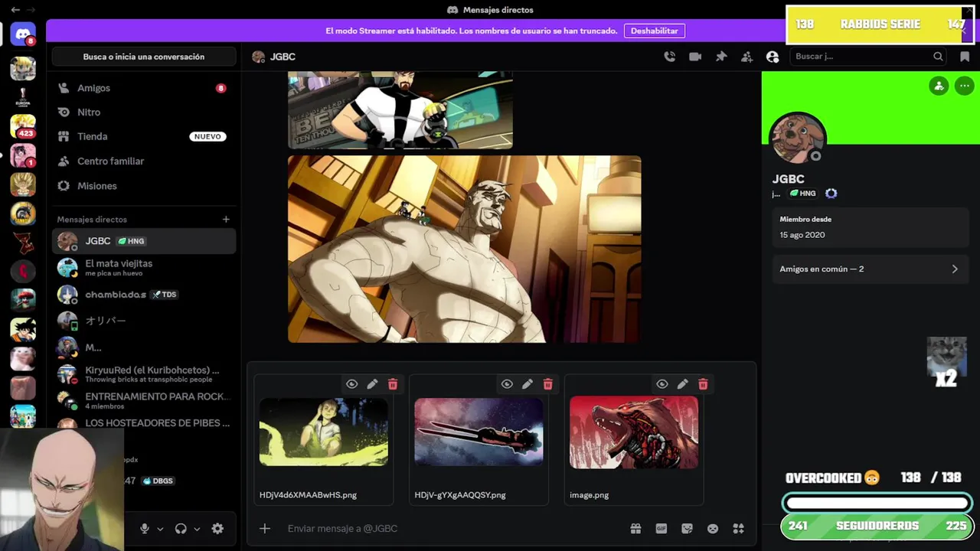Open JGBC profile avatar in side panel
This screenshot has width=980, height=551.
tap(797, 139)
